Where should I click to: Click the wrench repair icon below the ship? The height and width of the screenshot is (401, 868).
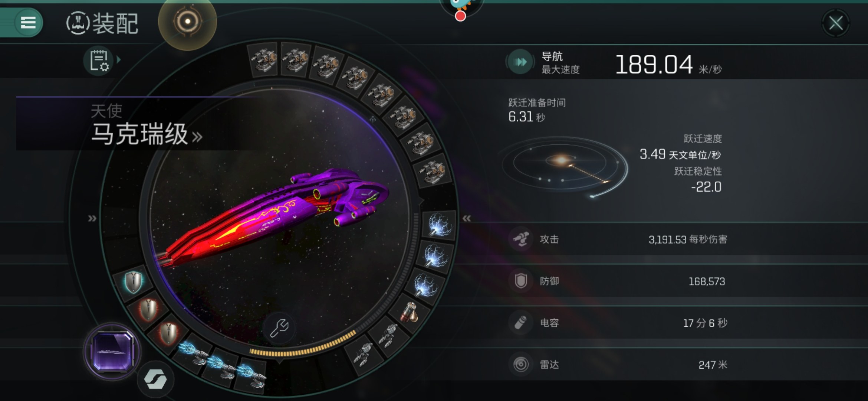(279, 327)
